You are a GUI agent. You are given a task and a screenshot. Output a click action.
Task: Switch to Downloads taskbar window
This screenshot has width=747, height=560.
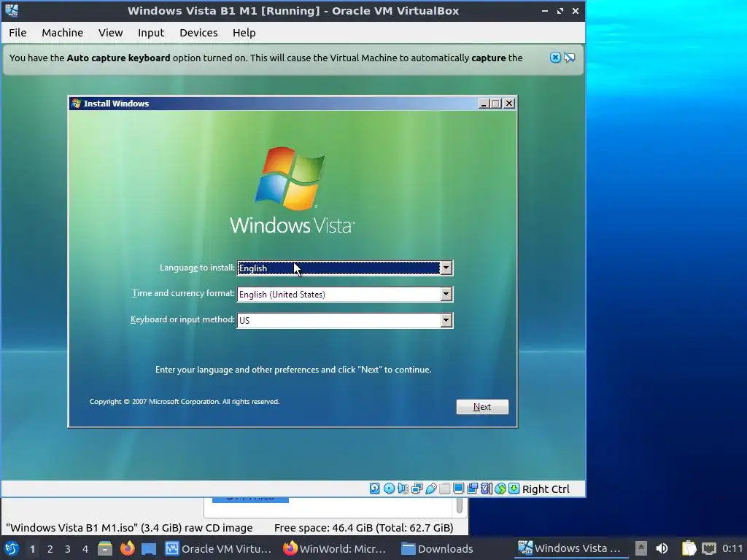[438, 548]
